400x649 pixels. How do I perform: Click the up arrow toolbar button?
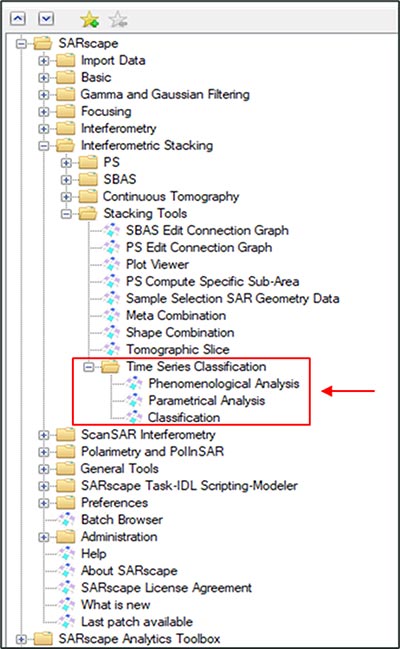tap(18, 19)
